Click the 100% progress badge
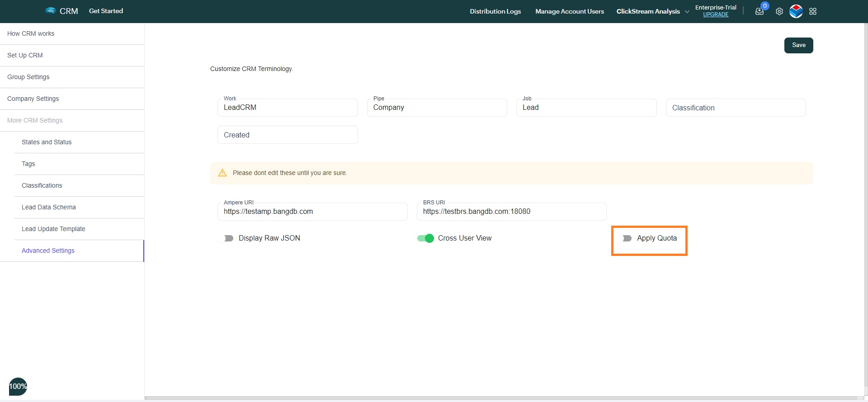The image size is (868, 402). (x=18, y=386)
